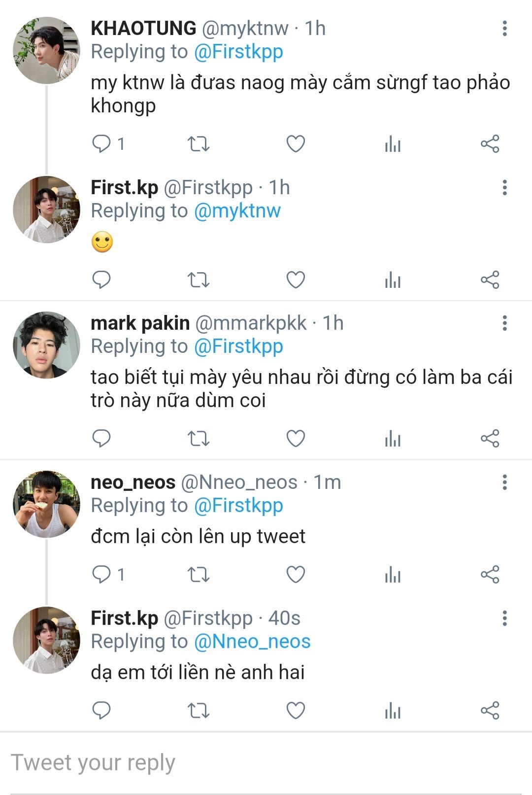Image resolution: width=532 pixels, height=795 pixels.
Task: Open neo_neos's profile avatar
Action: click(x=46, y=504)
